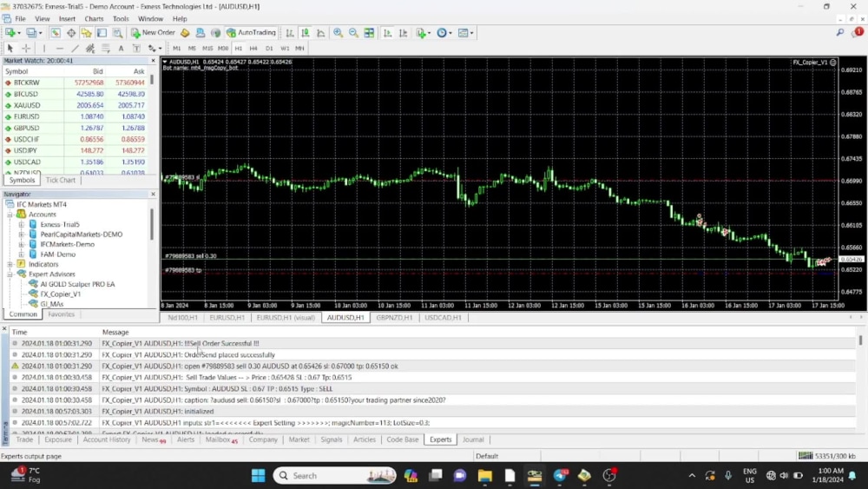Close the Market Watch panel
Screen dimensions: 868x489
tap(154, 60)
